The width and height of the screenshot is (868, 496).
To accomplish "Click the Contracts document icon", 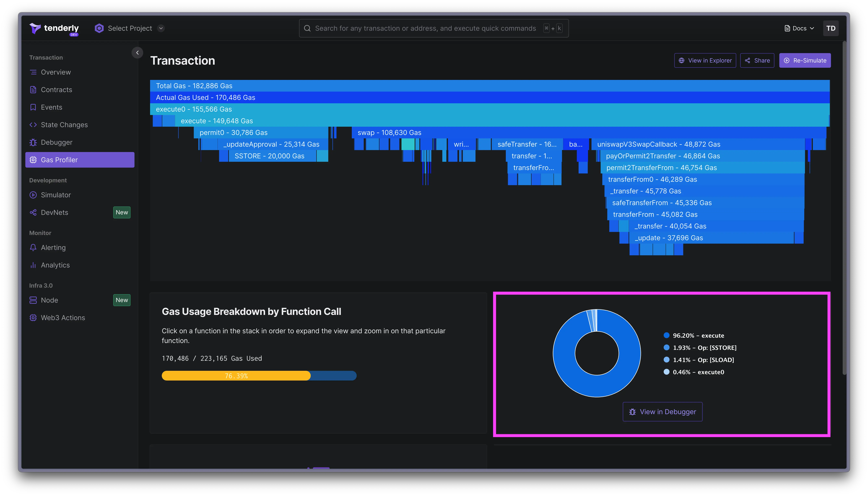I will pos(33,90).
